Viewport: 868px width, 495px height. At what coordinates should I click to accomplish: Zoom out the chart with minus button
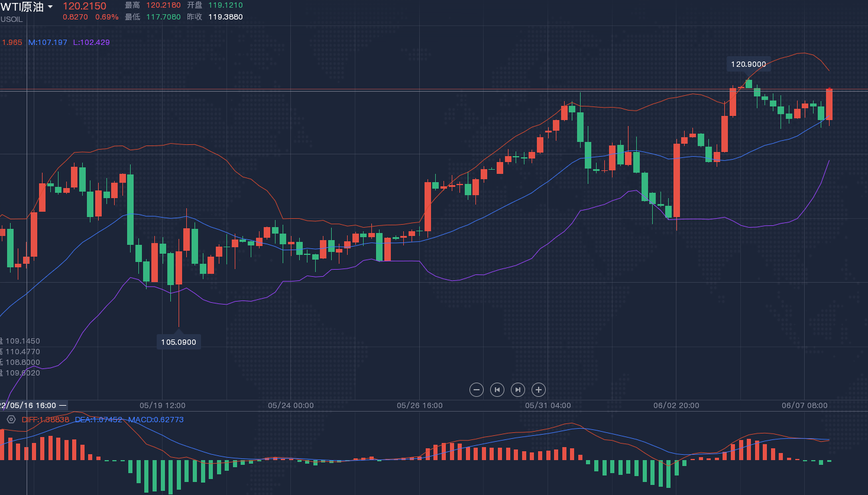coord(477,390)
